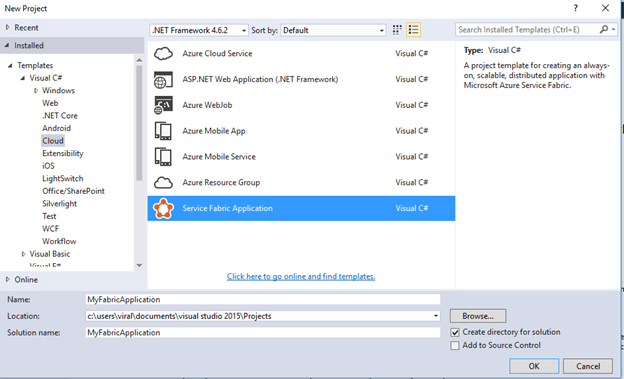Toggle Create directory for solution checkbox

pos(455,332)
